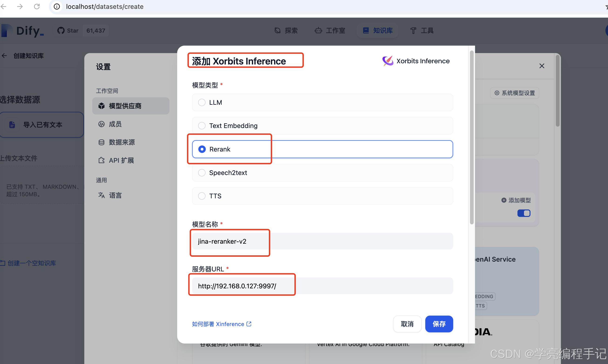Click the back arrow beside 创建知识库

tap(4, 56)
